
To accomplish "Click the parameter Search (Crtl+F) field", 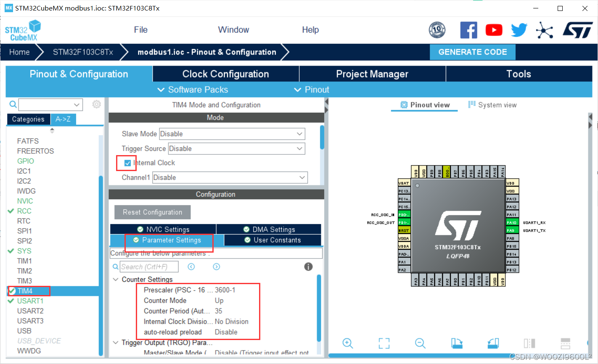I will [x=149, y=267].
